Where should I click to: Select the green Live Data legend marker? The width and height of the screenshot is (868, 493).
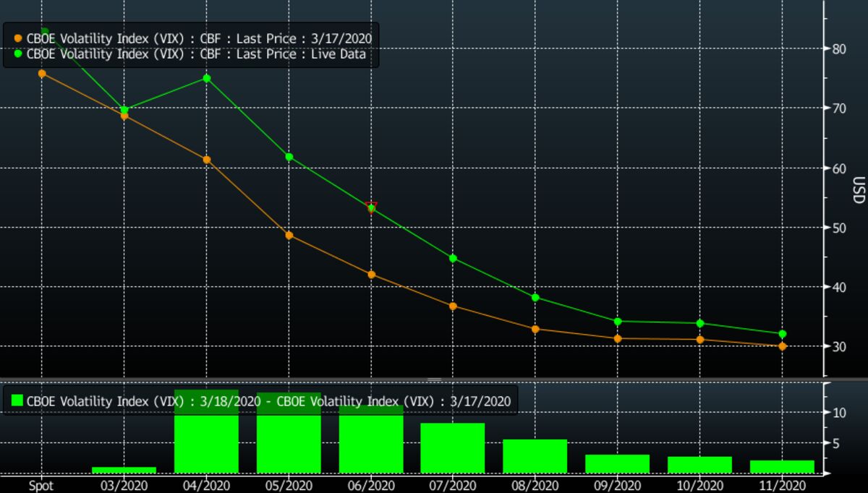(x=17, y=53)
